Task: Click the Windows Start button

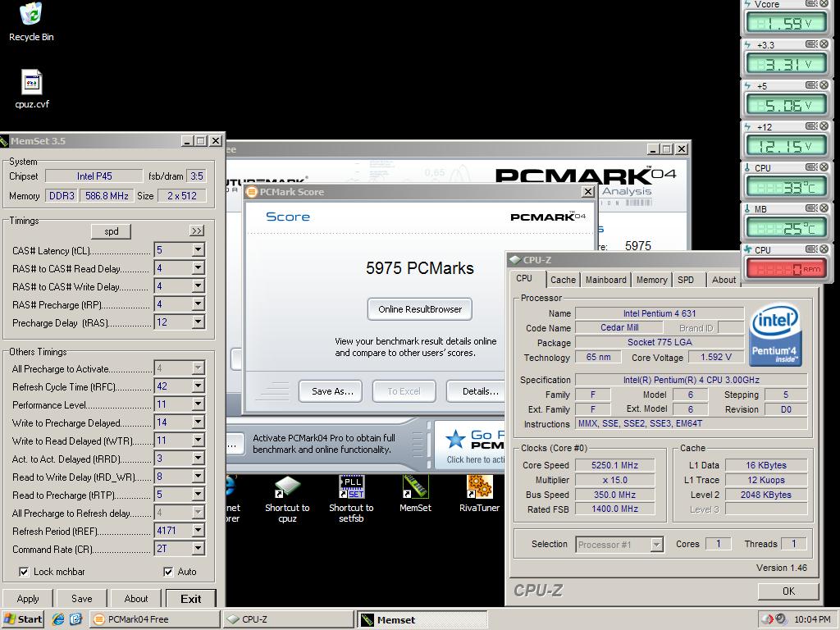Action: coord(22,619)
